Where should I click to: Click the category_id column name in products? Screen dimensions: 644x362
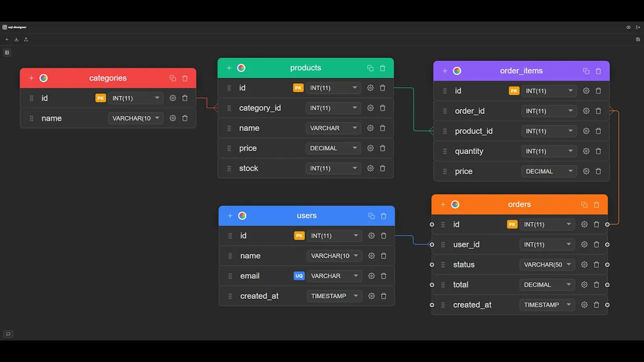coord(260,108)
